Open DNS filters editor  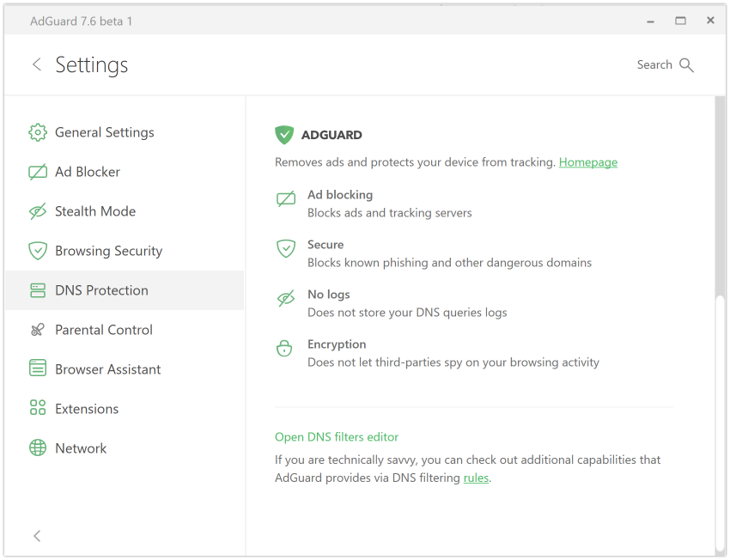tap(337, 436)
